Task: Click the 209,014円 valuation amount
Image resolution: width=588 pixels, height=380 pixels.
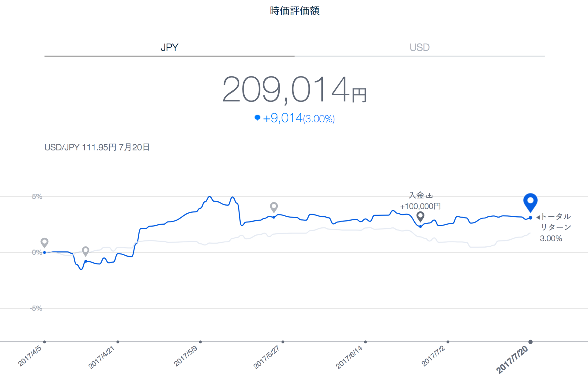Action: pos(294,89)
